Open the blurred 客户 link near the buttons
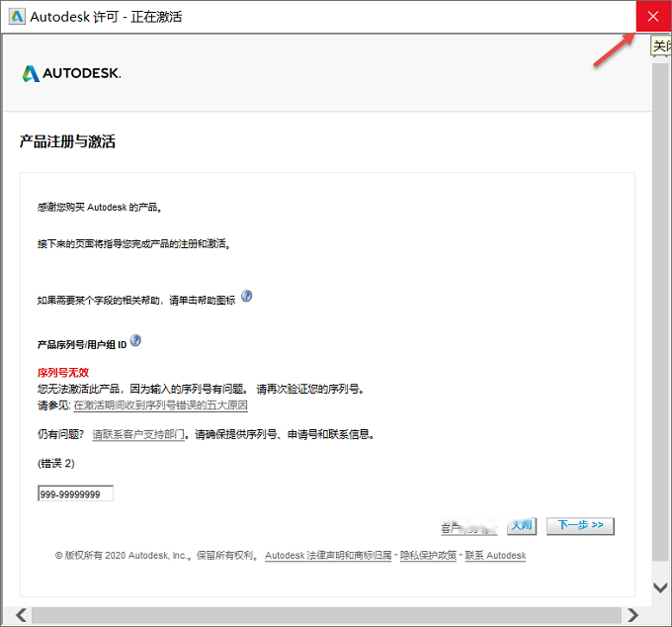The image size is (672, 627). click(468, 528)
